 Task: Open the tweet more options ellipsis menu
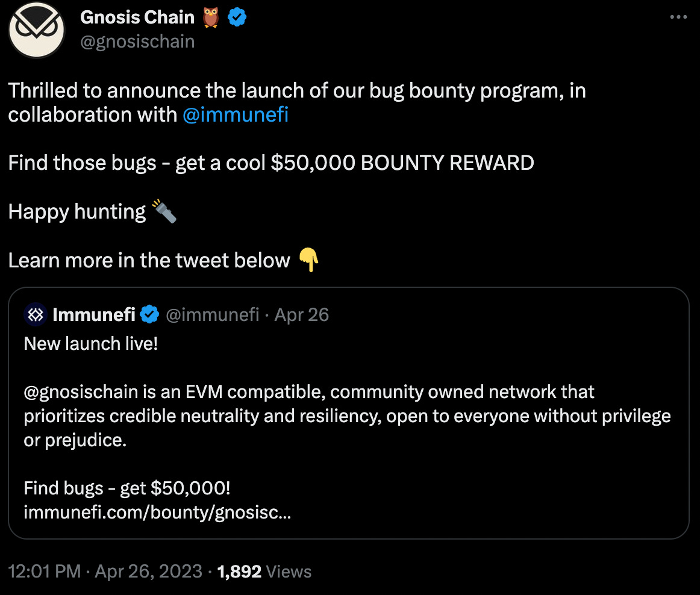pos(679,17)
